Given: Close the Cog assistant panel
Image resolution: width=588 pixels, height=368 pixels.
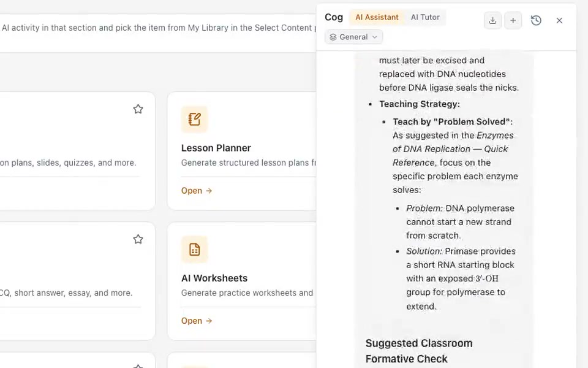Looking at the screenshot, I should click(559, 21).
